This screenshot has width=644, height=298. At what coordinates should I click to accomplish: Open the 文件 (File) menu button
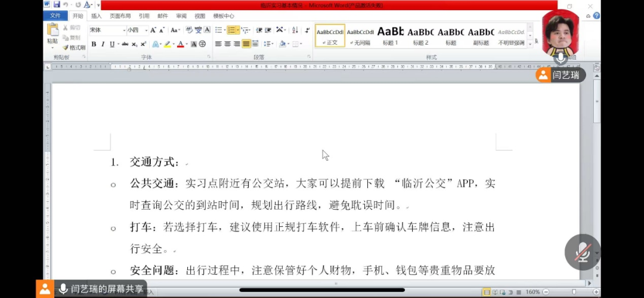[55, 16]
